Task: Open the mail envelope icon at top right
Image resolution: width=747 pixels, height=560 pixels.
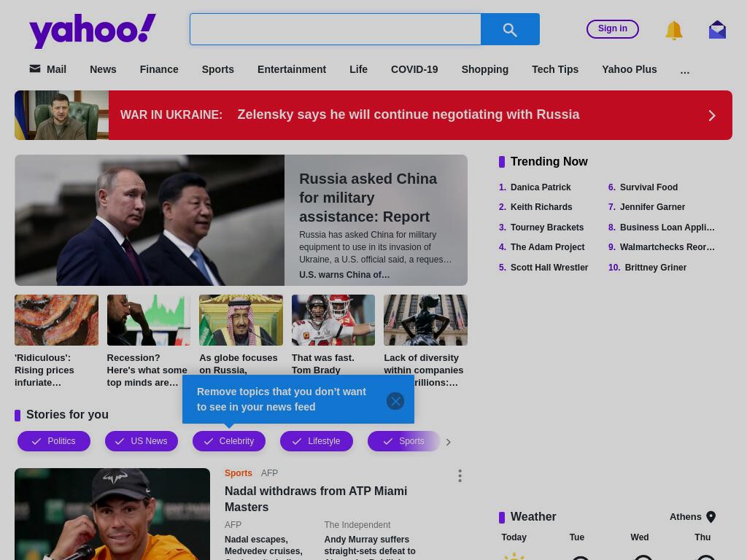Action: click(x=717, y=30)
